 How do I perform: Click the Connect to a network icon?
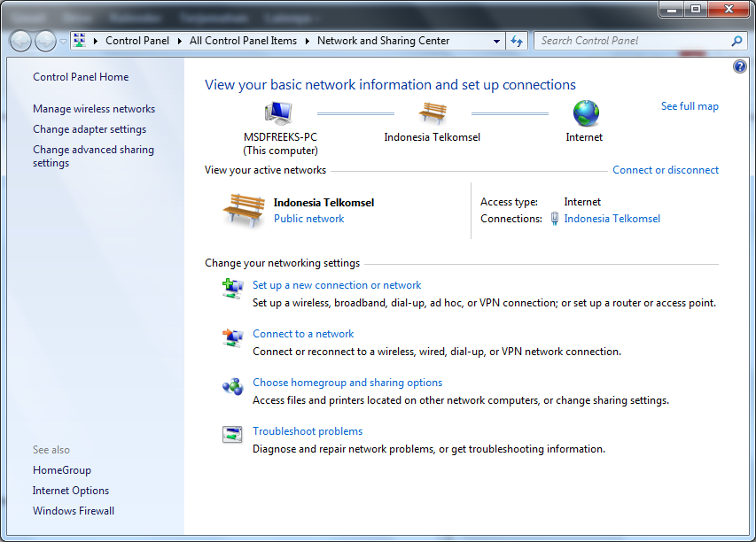(x=233, y=337)
